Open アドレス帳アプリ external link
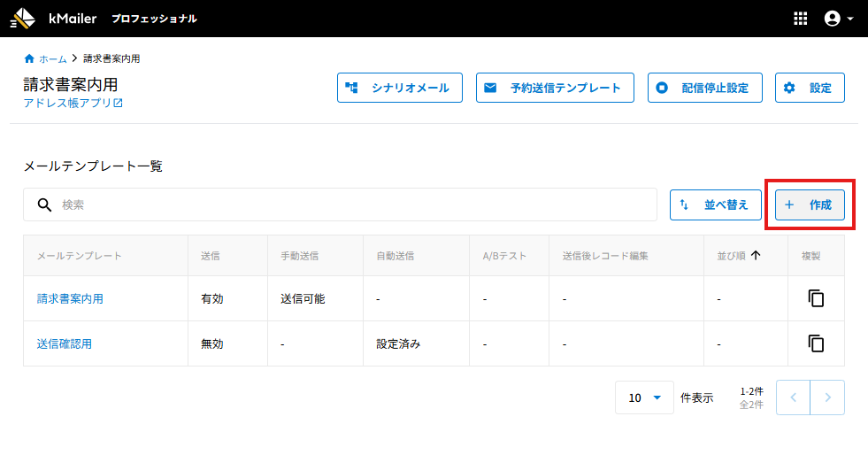 [x=73, y=103]
